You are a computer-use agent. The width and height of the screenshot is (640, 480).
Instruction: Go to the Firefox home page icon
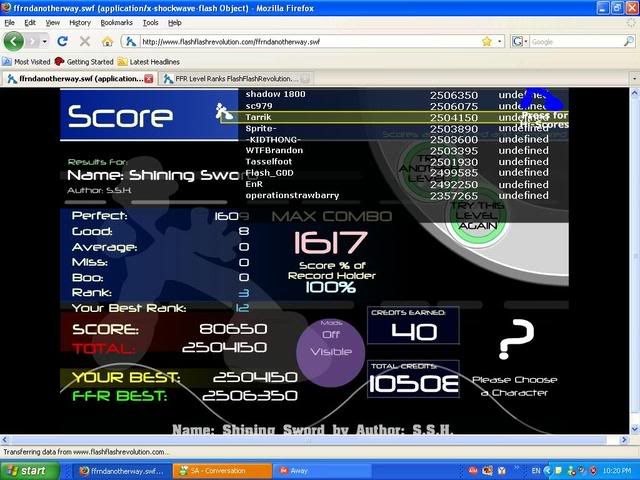tap(107, 42)
